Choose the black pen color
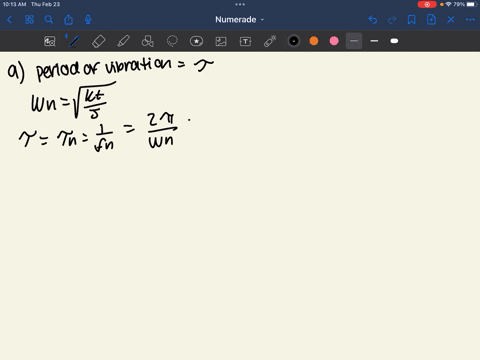 point(294,41)
